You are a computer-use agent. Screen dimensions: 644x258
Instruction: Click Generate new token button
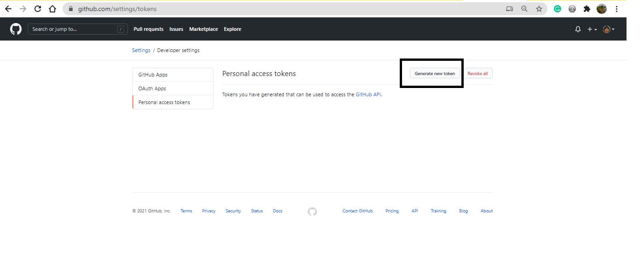(x=435, y=74)
